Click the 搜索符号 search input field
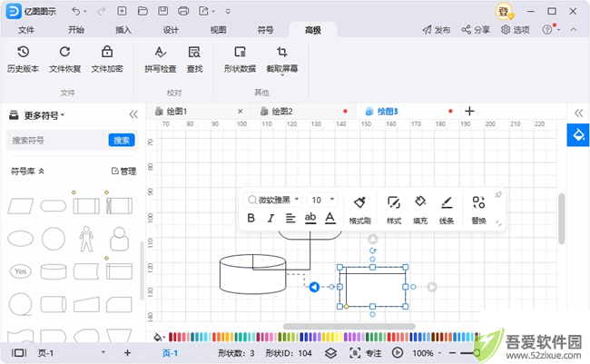Image resolution: width=590 pixels, height=364 pixels. coord(57,141)
